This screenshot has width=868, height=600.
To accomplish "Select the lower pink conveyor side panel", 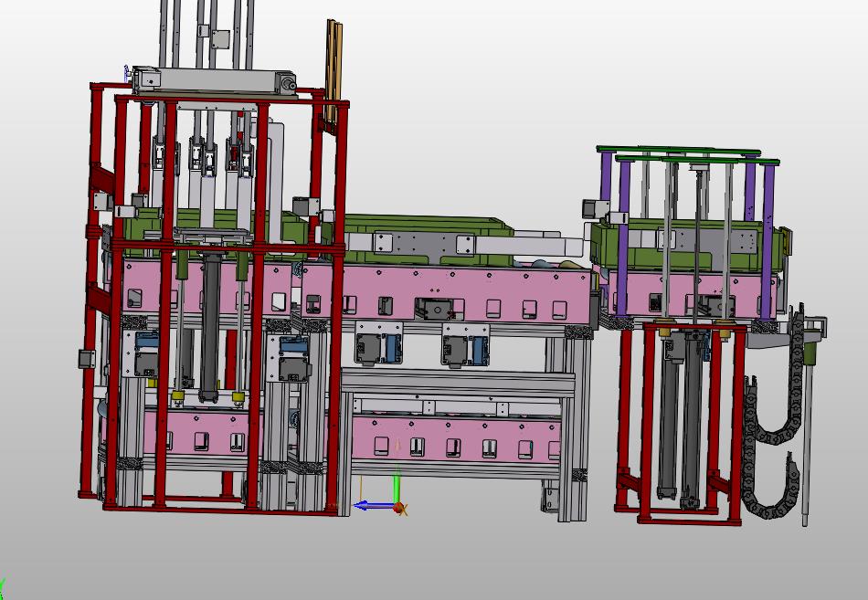I will tap(456, 439).
